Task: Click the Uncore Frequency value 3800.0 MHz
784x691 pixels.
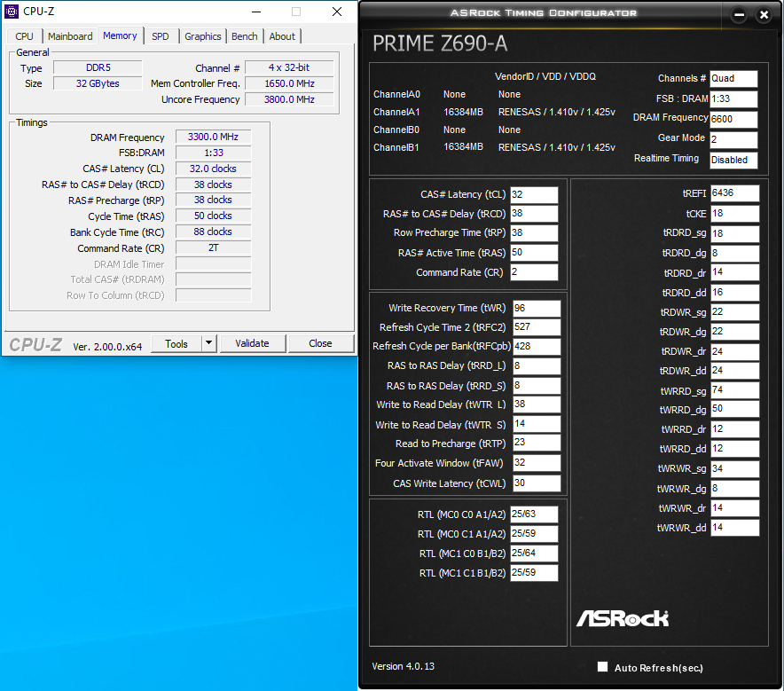Action: [x=289, y=99]
